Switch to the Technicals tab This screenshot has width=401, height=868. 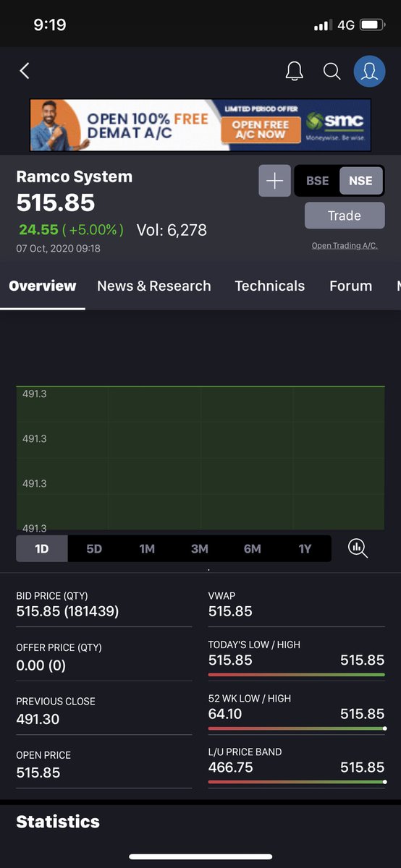click(270, 286)
